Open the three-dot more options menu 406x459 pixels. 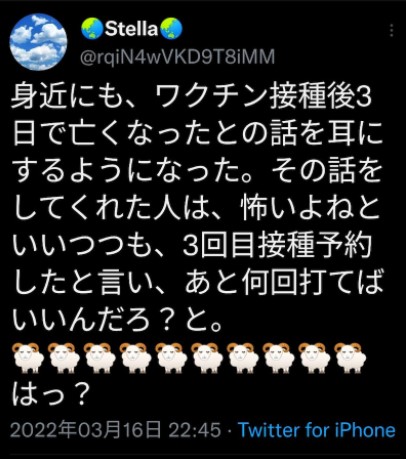392,30
